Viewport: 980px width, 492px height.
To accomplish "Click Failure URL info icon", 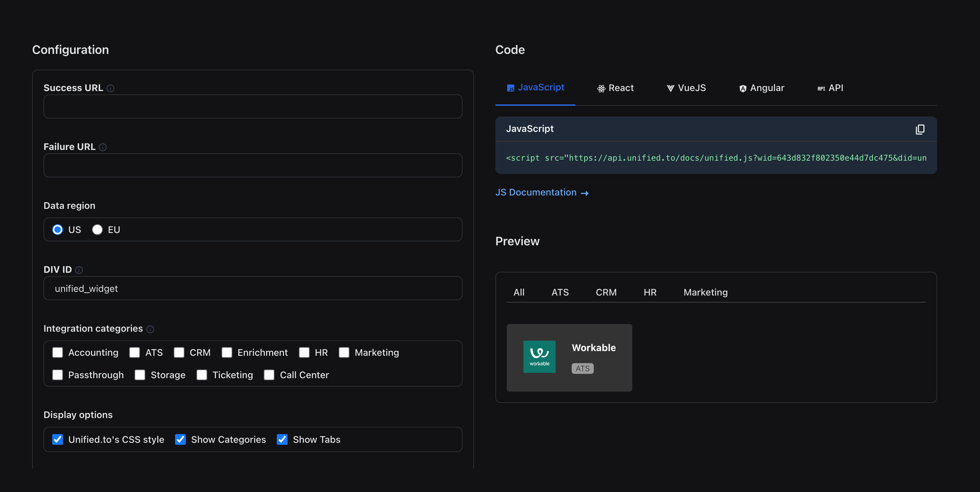I will (103, 147).
